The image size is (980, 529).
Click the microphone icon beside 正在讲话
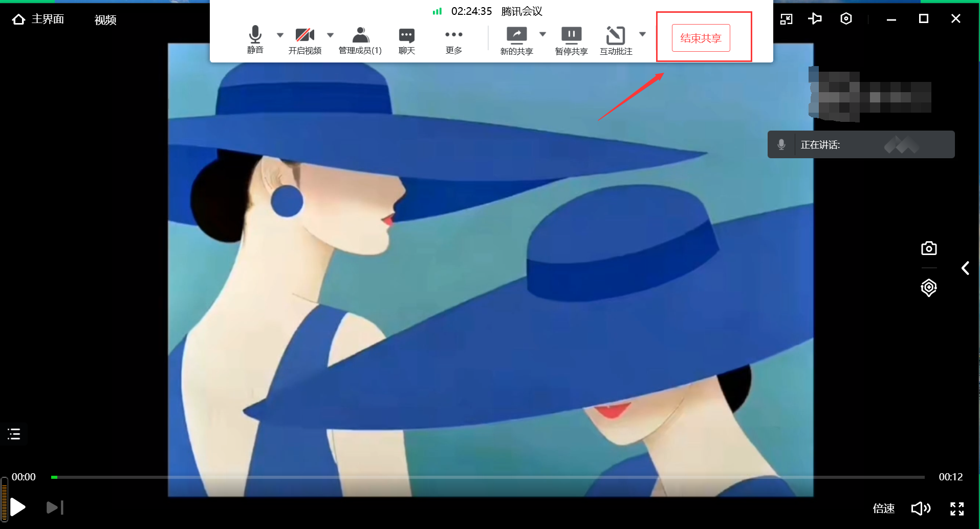point(781,144)
